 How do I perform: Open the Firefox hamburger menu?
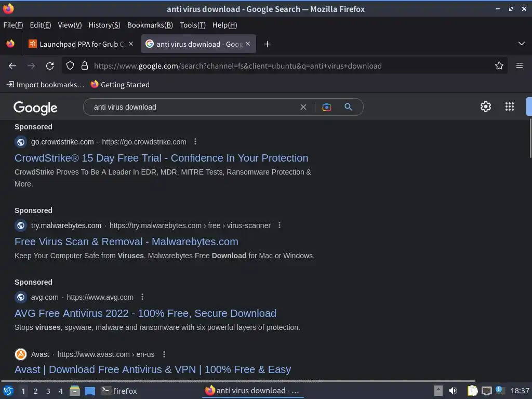pyautogui.click(x=520, y=65)
